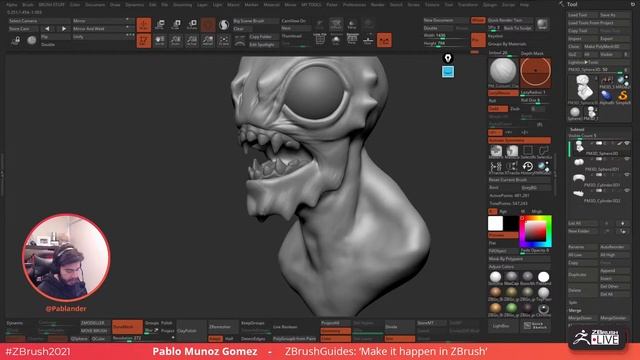Choose the Flat Color white material sphere

coord(543,277)
